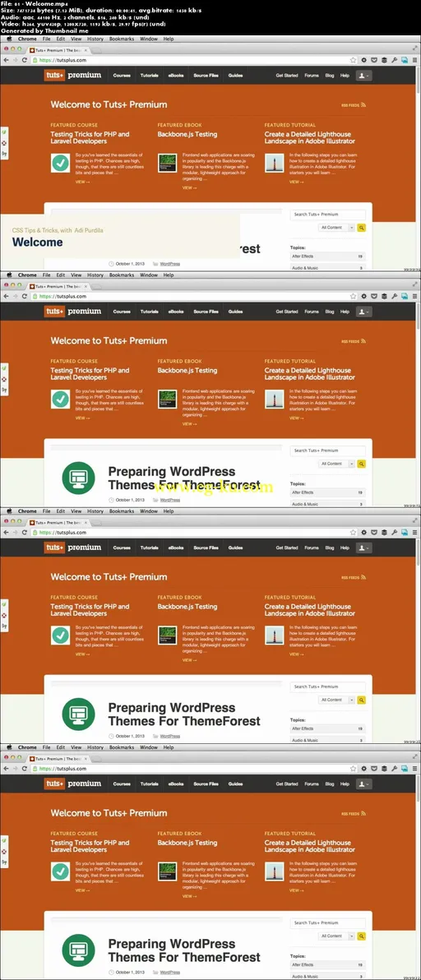Open the Chrome hamburger menu in the bottom frame
The height and width of the screenshot is (980, 421).
click(x=414, y=769)
